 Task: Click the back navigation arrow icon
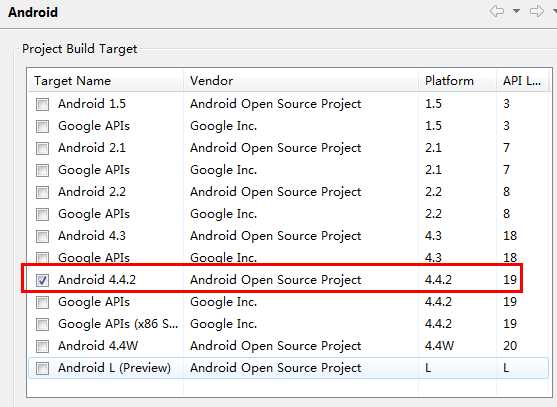496,11
